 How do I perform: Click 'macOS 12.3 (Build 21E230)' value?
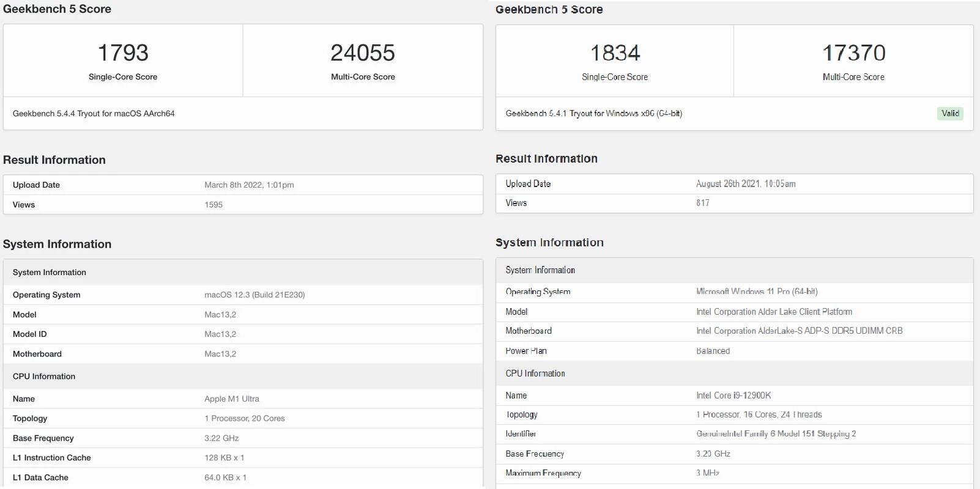coord(254,295)
